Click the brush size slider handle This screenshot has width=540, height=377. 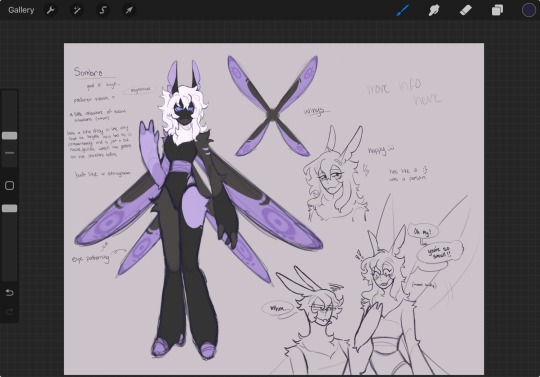tap(10, 136)
